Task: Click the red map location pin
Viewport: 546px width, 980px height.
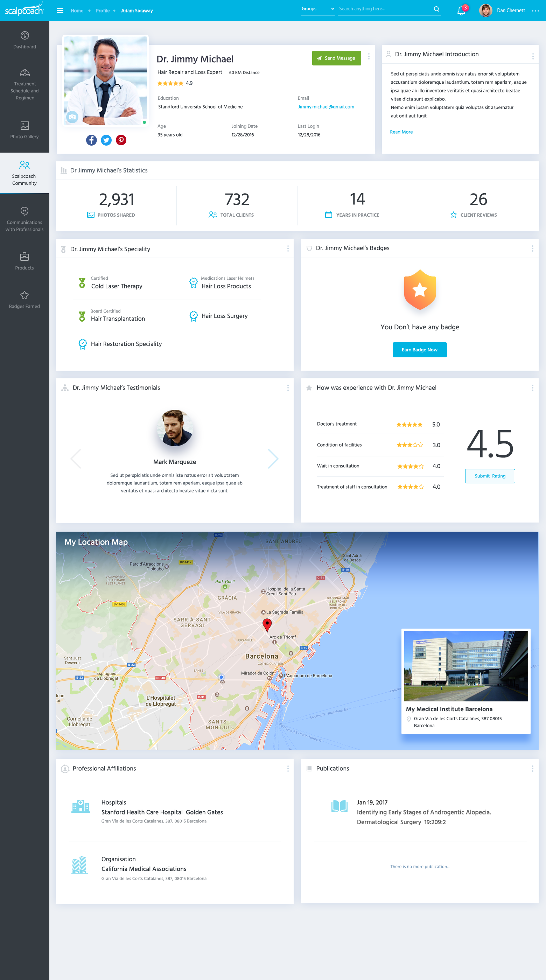Action: [x=267, y=624]
